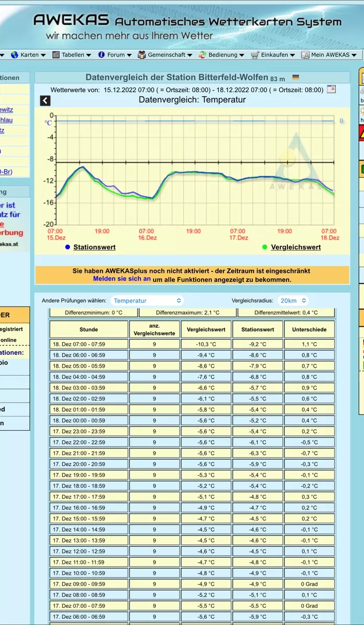
Task: Go back with the black arrow button
Action: [45, 101]
